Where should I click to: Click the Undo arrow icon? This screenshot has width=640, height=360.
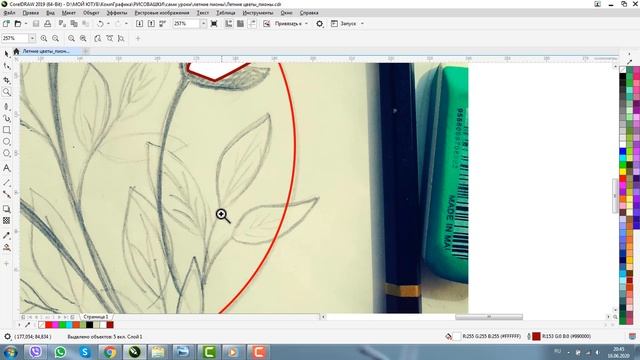click(100, 24)
